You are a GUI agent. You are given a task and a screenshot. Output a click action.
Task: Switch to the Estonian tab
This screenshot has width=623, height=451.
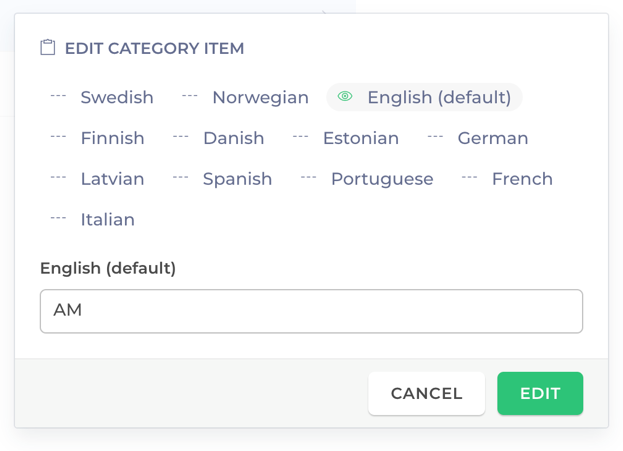click(346, 138)
